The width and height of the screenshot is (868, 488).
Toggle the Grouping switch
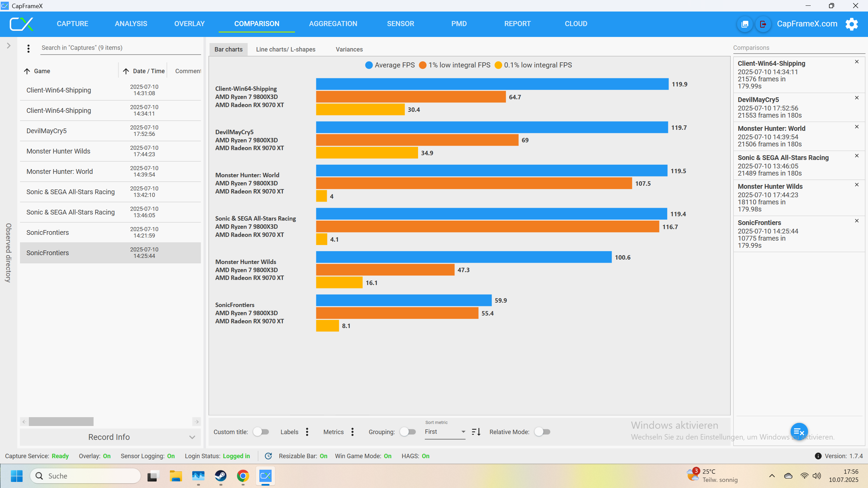(408, 432)
